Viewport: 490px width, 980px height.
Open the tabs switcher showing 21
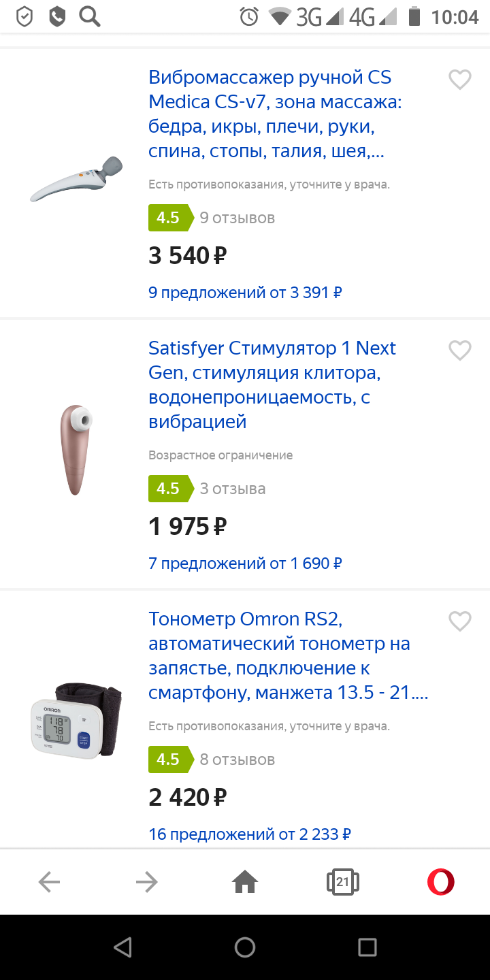coord(342,883)
